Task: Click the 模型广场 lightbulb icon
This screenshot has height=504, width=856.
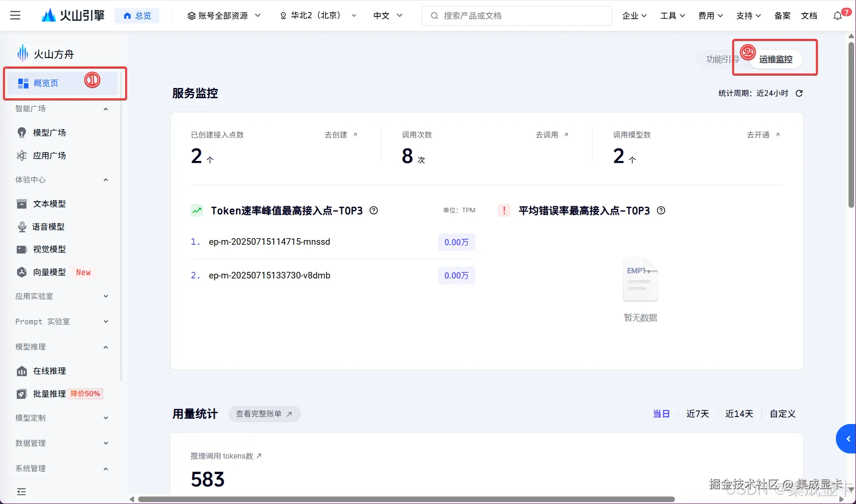Action: coord(22,132)
